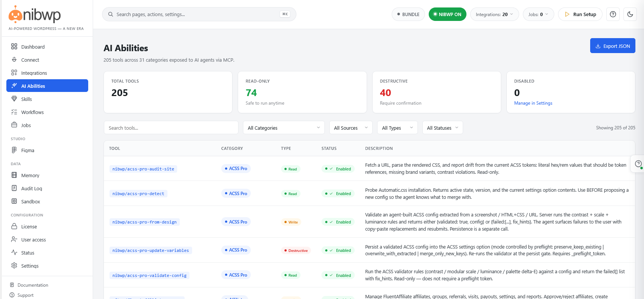The width and height of the screenshot is (644, 299).
Task: Click the Settings gear icon
Action: (14, 265)
